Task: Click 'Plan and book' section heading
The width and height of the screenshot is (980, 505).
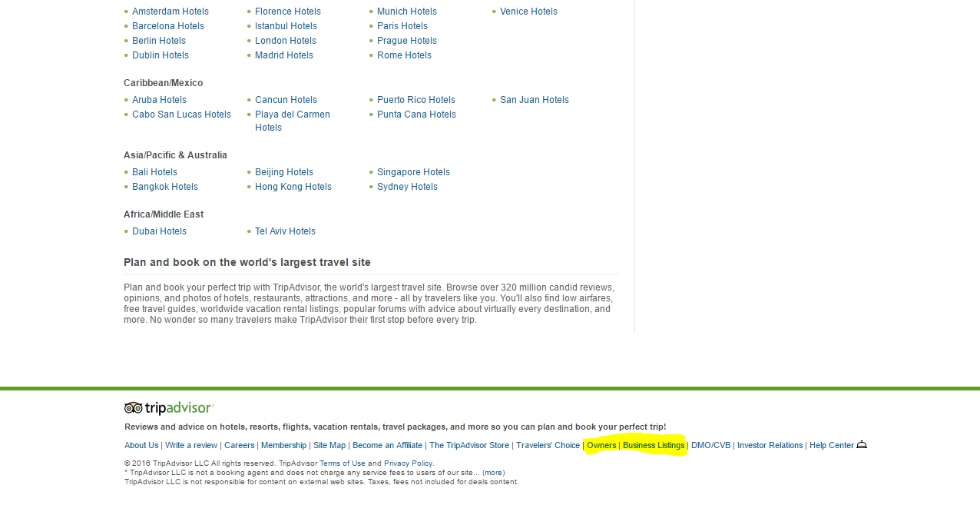Action: pos(247,262)
